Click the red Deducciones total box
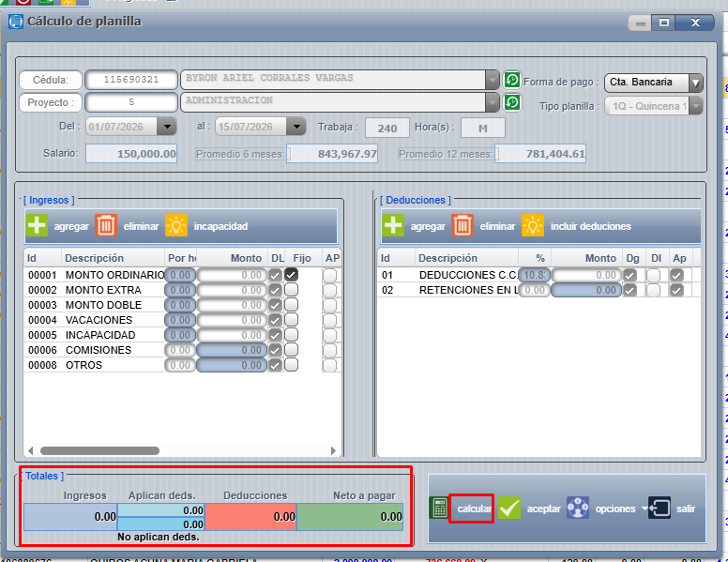Viewport: 728px width, 562px height. [250, 517]
